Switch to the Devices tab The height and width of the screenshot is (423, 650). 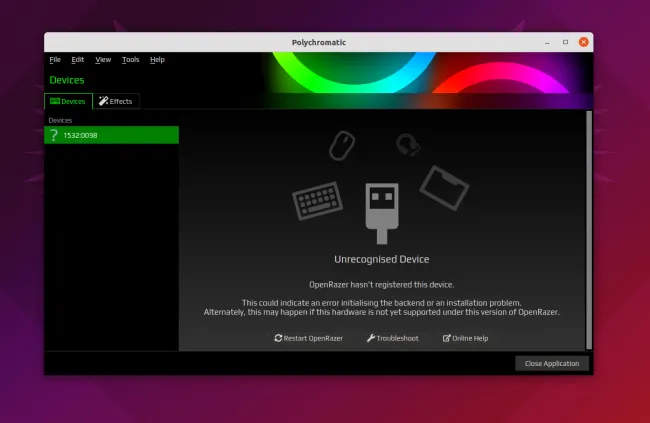pos(68,101)
